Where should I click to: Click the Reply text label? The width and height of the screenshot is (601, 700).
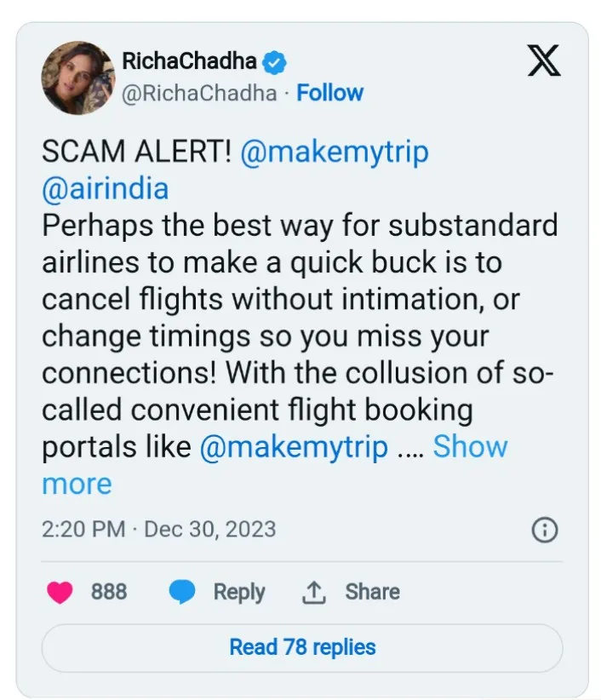point(239,592)
